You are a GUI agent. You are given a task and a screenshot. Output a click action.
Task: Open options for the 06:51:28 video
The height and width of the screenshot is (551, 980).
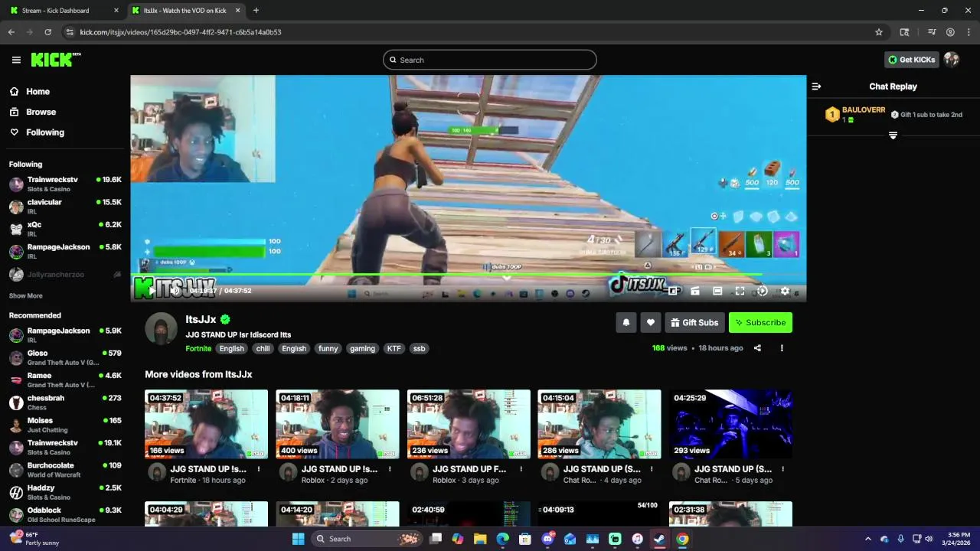click(x=521, y=469)
